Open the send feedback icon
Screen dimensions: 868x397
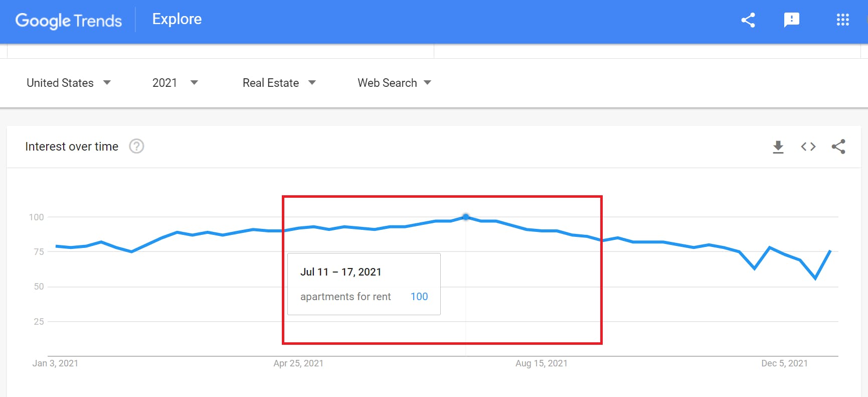791,20
